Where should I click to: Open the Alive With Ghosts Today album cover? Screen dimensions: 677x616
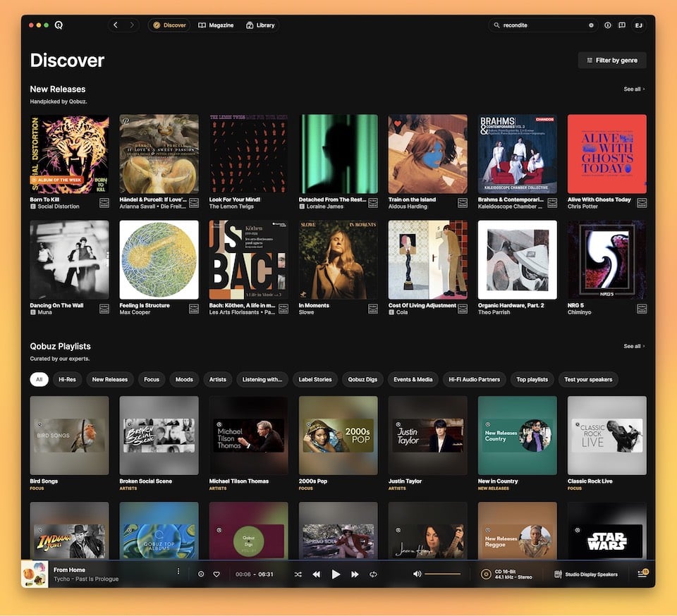pyautogui.click(x=606, y=154)
